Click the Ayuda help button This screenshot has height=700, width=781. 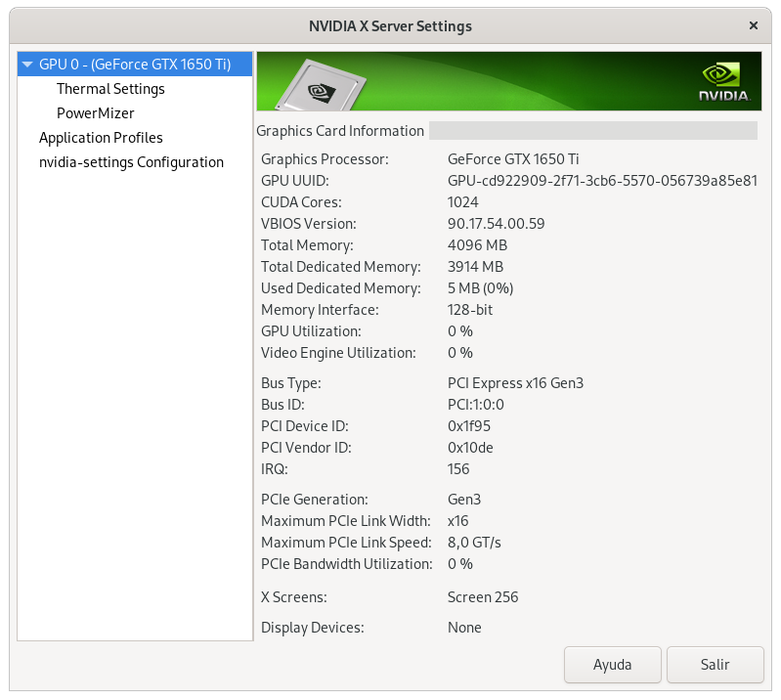click(x=613, y=665)
